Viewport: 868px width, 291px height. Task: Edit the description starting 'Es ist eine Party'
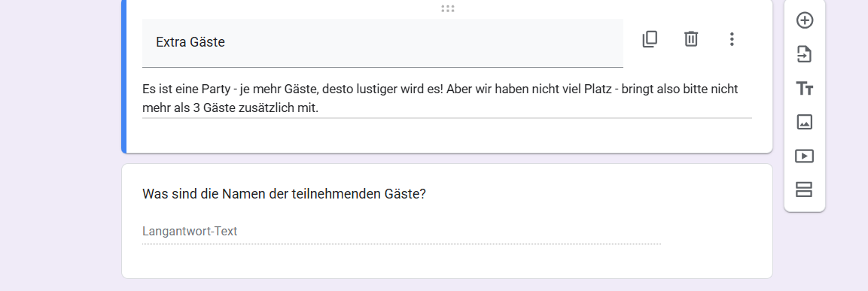tap(446, 99)
